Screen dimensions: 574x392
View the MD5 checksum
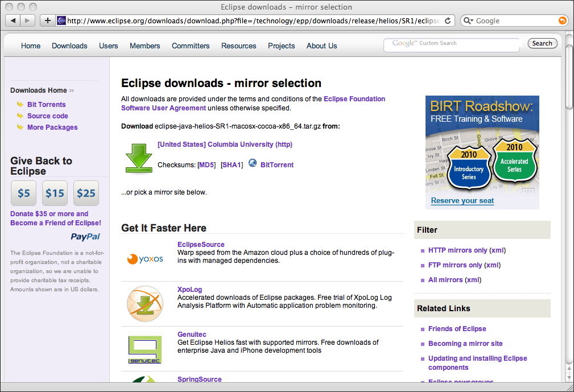(x=207, y=164)
